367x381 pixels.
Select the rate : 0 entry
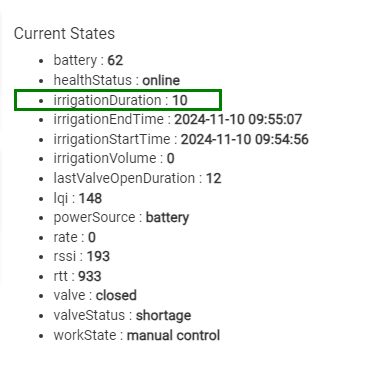[75, 237]
